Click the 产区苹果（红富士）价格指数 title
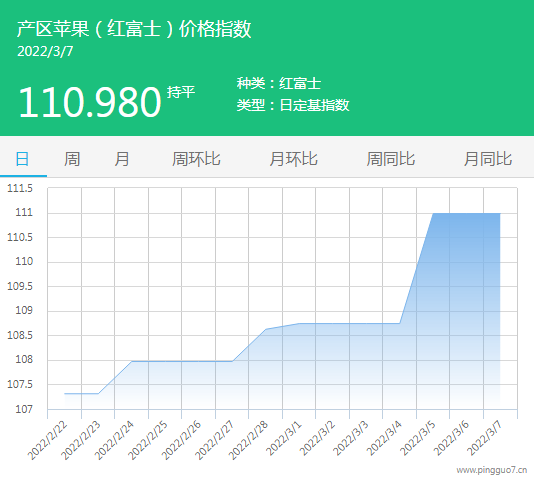 coord(134,29)
